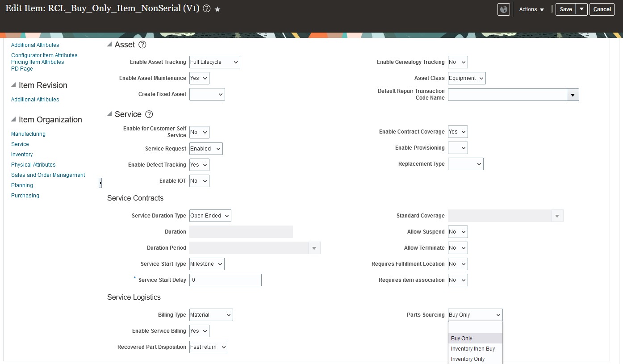Image resolution: width=623 pixels, height=364 pixels.
Task: Open the Save button dropdown arrow
Action: [x=581, y=9]
